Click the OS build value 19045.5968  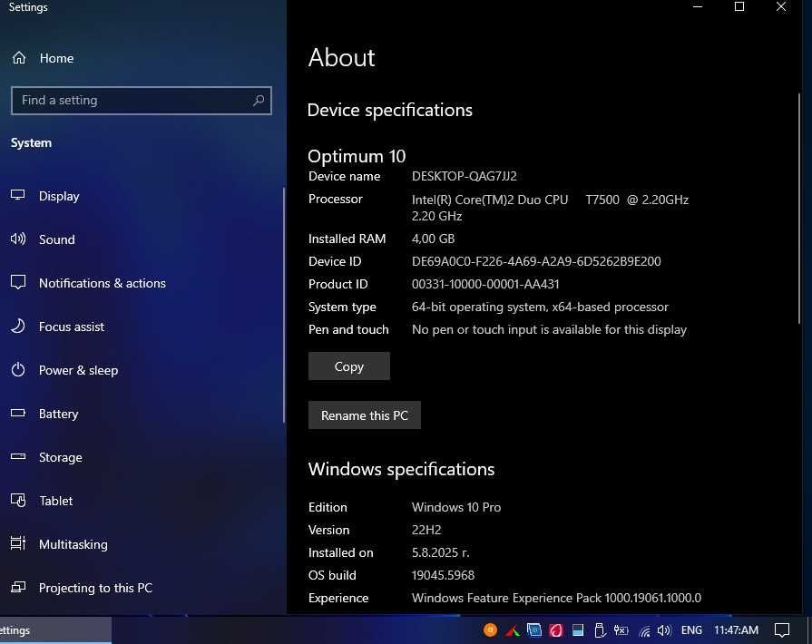[443, 575]
